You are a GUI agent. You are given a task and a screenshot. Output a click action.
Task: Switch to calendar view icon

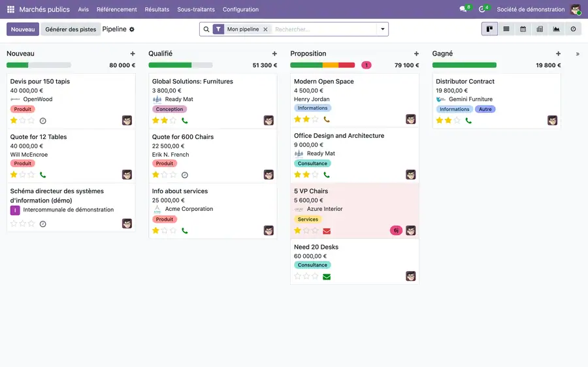click(x=523, y=29)
